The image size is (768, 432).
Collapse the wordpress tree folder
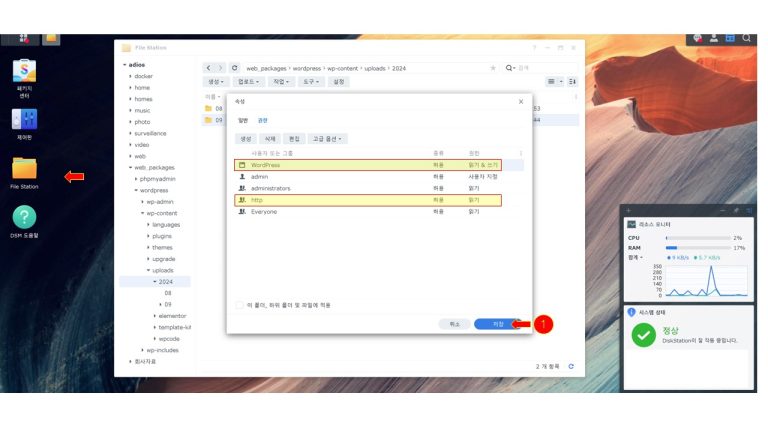[x=136, y=191]
